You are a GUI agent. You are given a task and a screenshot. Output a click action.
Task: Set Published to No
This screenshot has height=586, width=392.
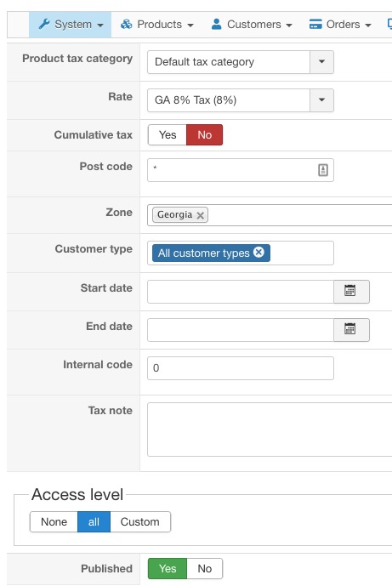[204, 568]
